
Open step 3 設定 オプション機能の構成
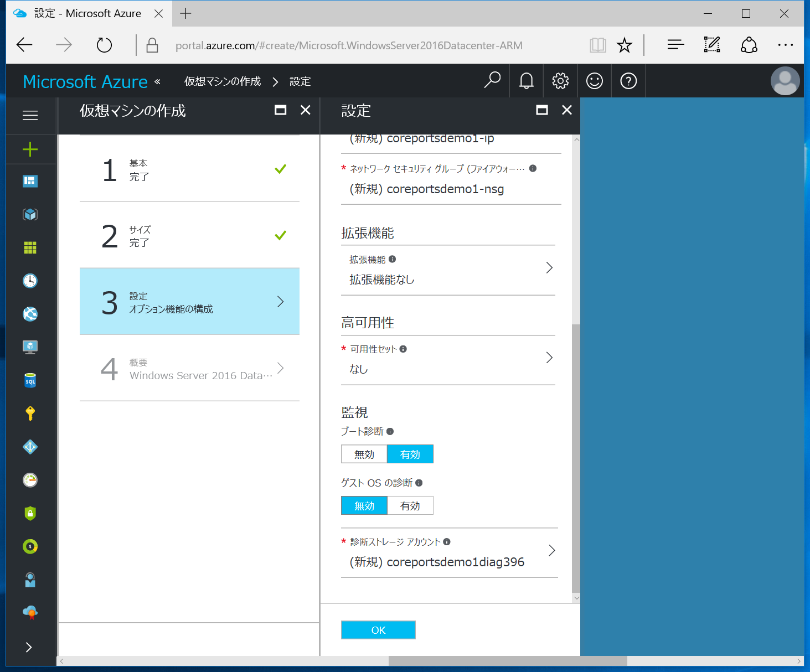(x=189, y=302)
